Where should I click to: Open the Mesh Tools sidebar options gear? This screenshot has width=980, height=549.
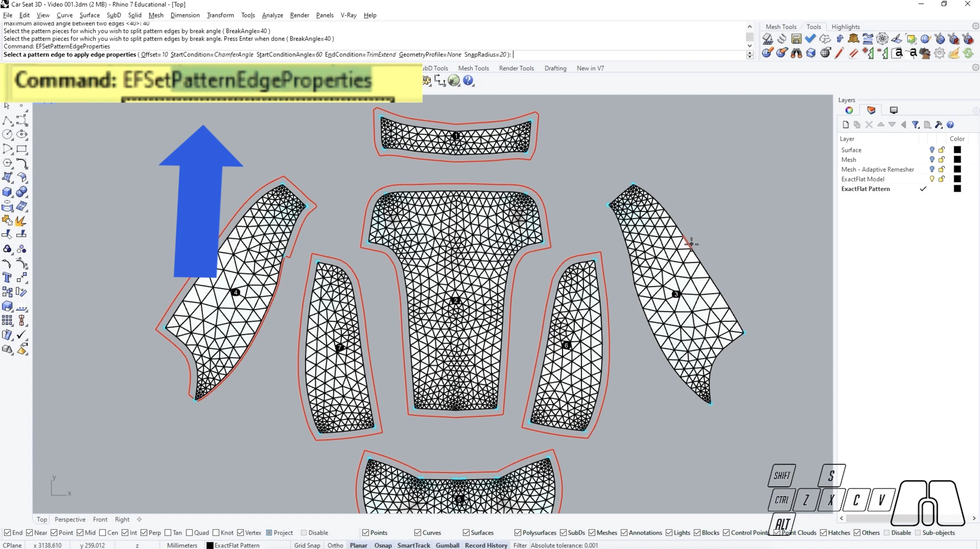click(975, 26)
